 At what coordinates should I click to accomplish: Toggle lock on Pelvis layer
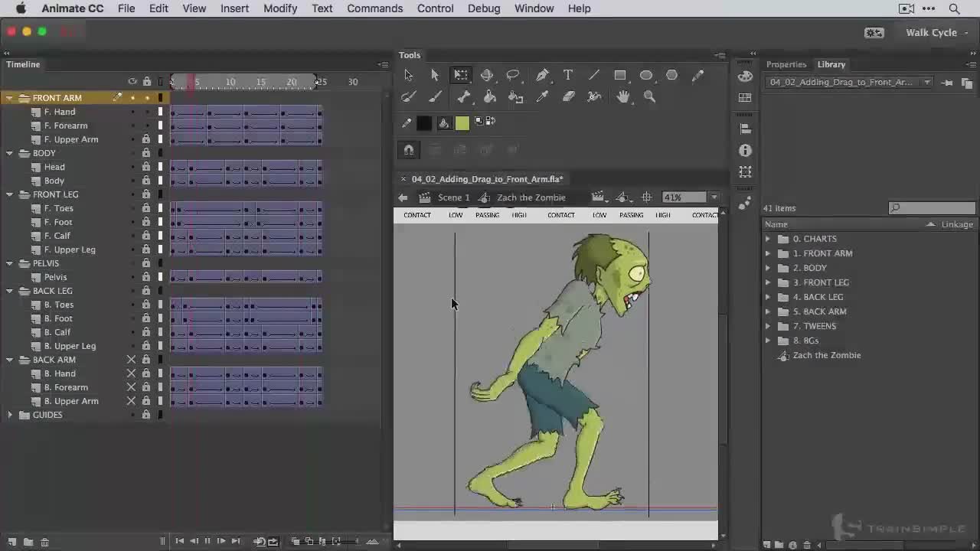[x=145, y=277]
